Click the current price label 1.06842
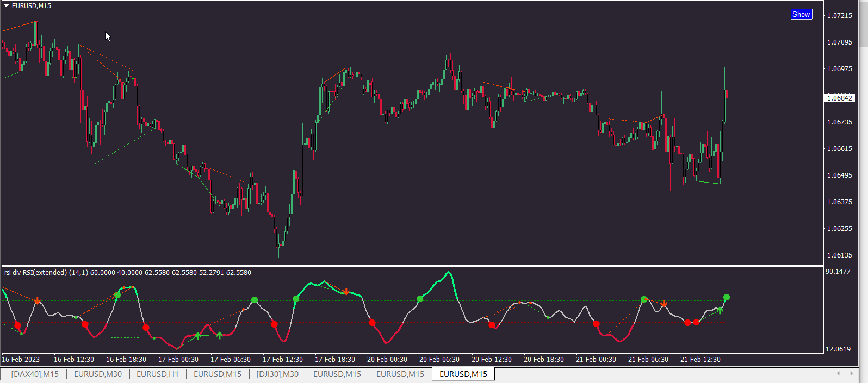 click(840, 98)
